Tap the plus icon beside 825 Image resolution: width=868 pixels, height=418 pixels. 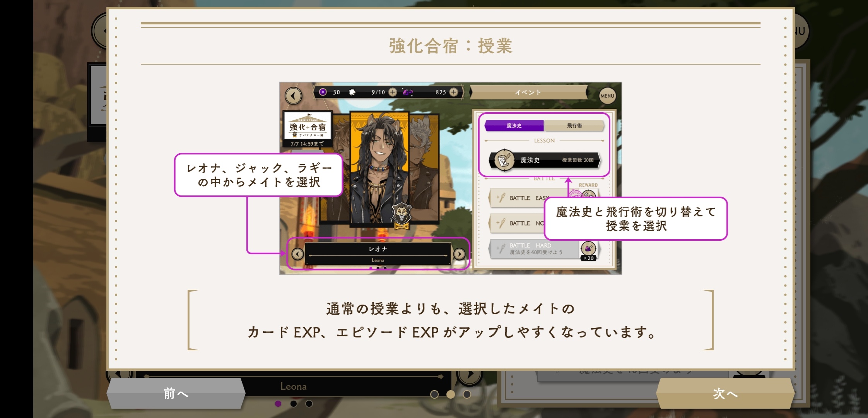point(454,92)
